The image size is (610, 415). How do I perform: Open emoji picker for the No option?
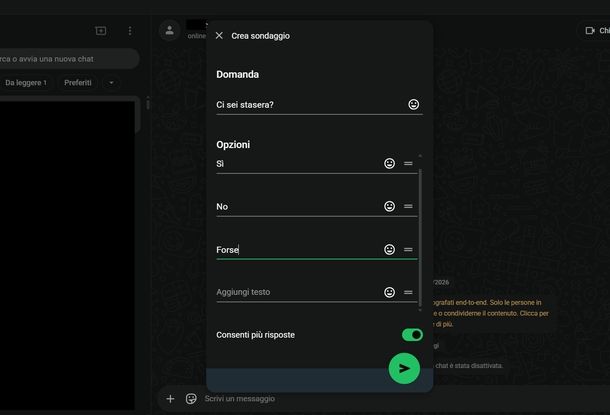point(389,206)
